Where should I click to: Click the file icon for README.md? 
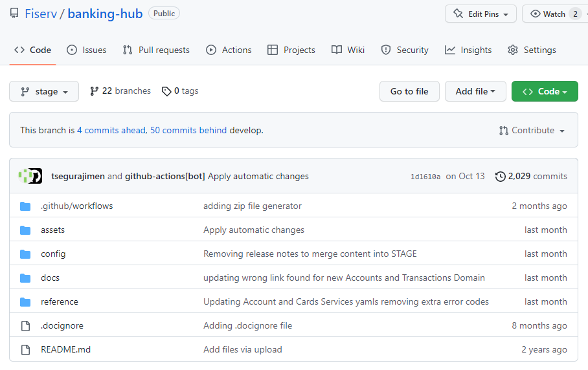pyautogui.click(x=25, y=350)
